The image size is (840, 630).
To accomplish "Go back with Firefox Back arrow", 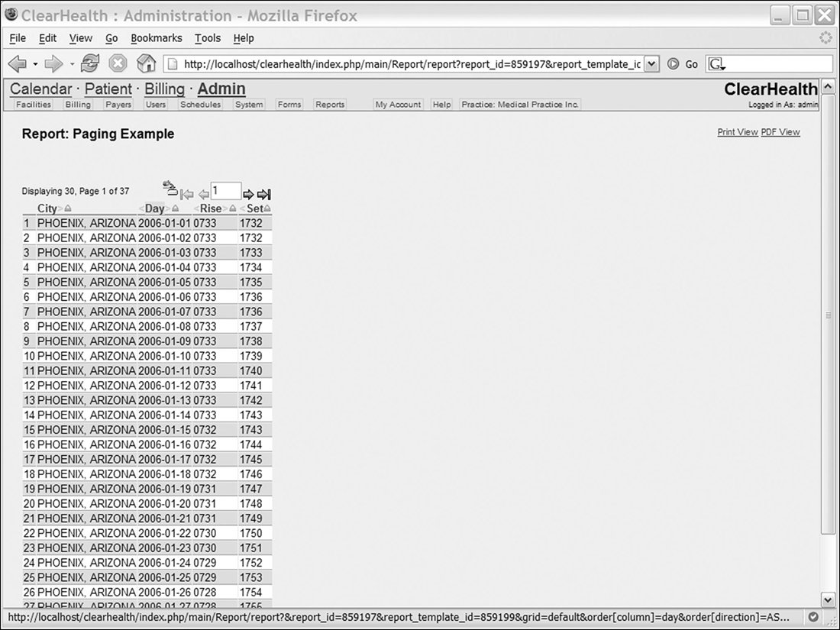I will tap(17, 64).
